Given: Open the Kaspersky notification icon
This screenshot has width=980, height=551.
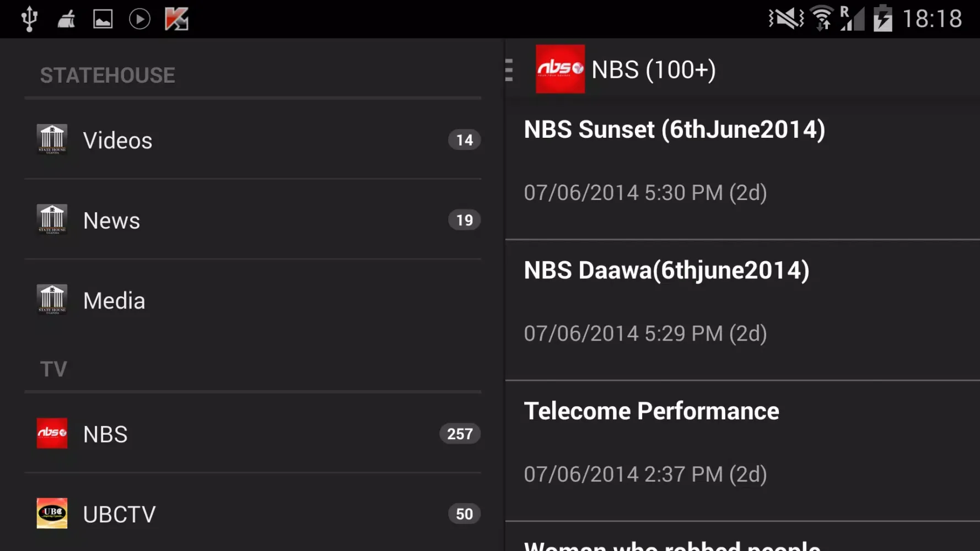Looking at the screenshot, I should tap(175, 18).
